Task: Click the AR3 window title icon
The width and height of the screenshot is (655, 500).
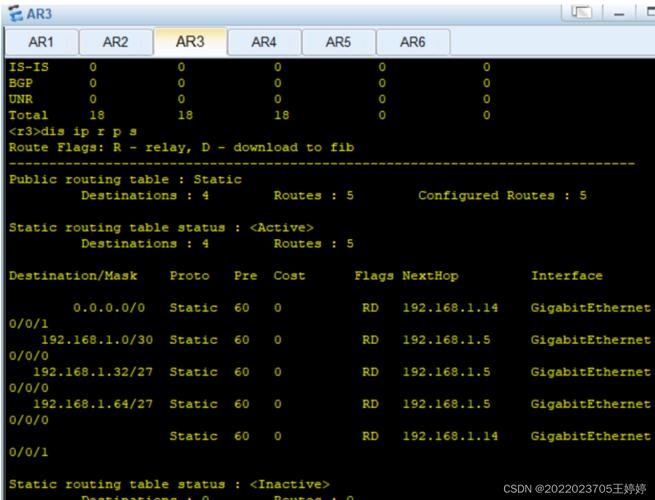Action: 15,13
